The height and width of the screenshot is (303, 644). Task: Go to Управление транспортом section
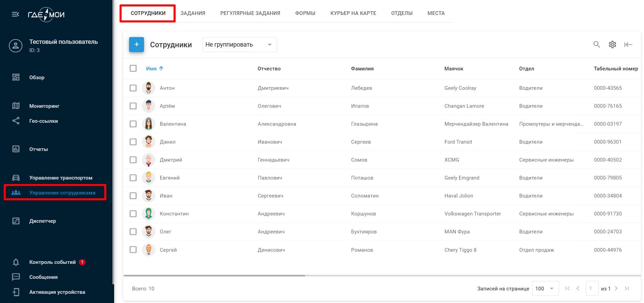pos(60,178)
